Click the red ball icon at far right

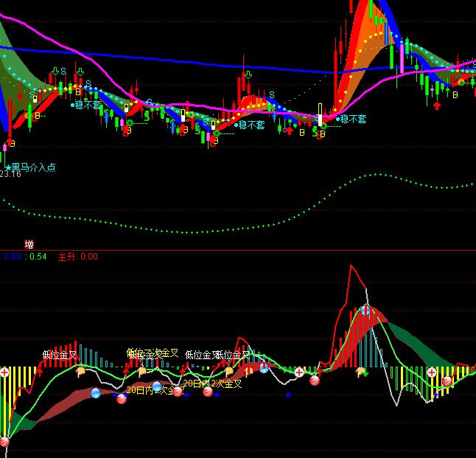tap(447, 381)
